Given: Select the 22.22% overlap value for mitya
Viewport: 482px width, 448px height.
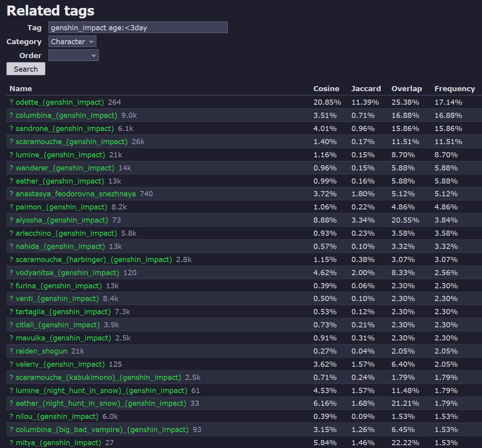Looking at the screenshot, I should (406, 443).
